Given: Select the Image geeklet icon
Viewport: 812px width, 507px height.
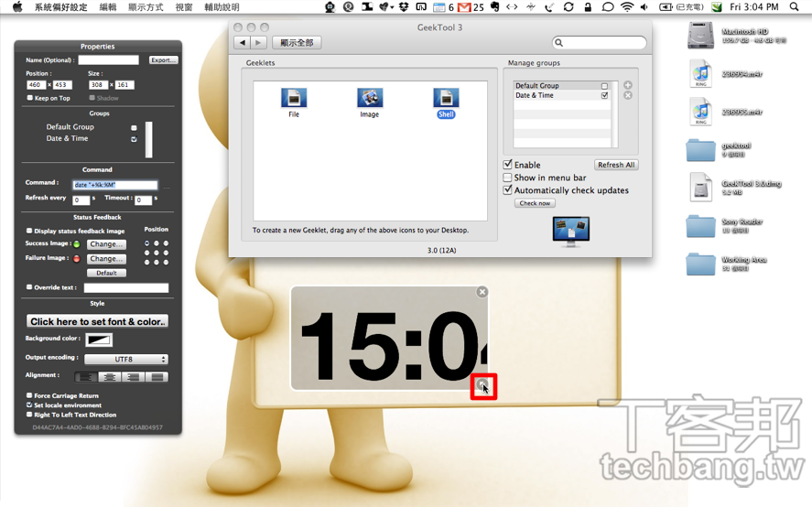Looking at the screenshot, I should point(370,98).
